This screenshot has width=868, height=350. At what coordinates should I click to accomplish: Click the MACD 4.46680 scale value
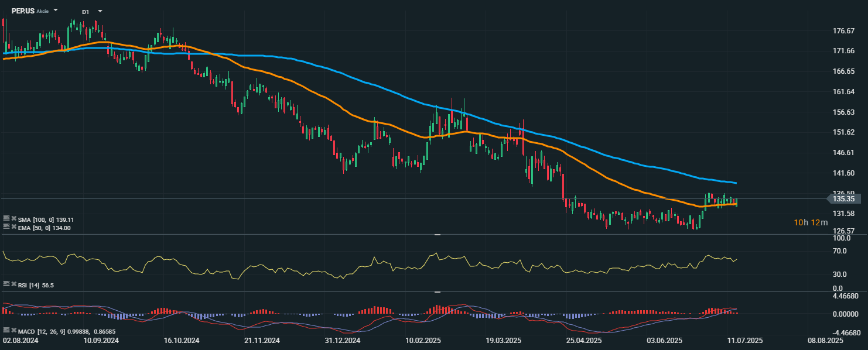click(845, 297)
